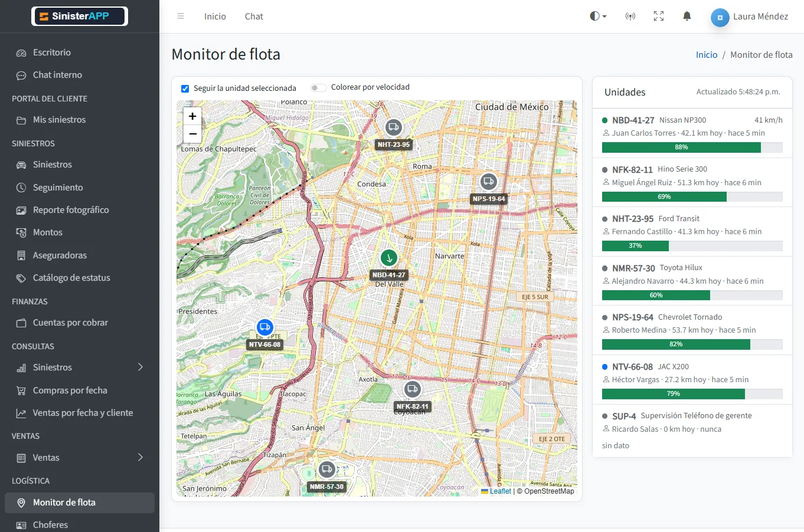Zoom in on the fleet map

click(192, 116)
